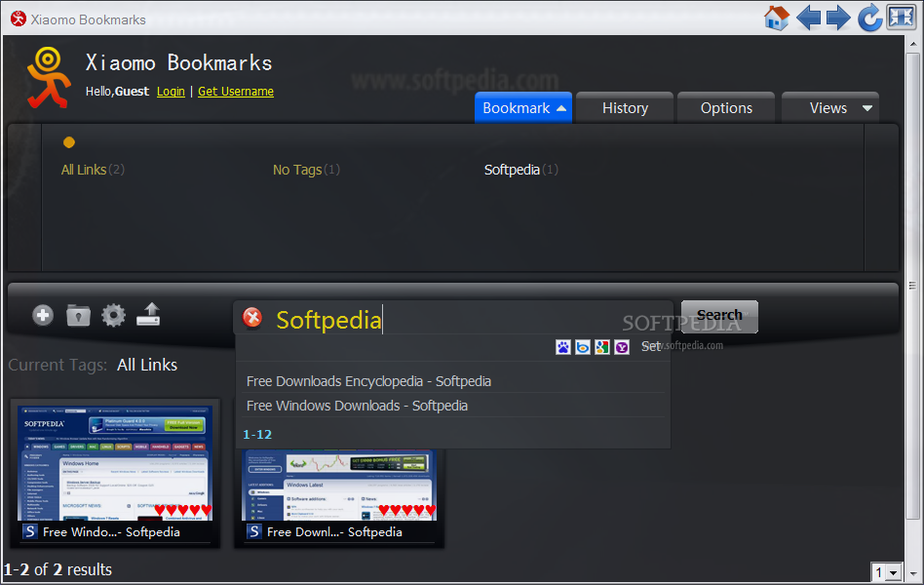
Task: Choose suggestion Free Downloads Encyclopedia - Softpedia
Action: [x=368, y=381]
